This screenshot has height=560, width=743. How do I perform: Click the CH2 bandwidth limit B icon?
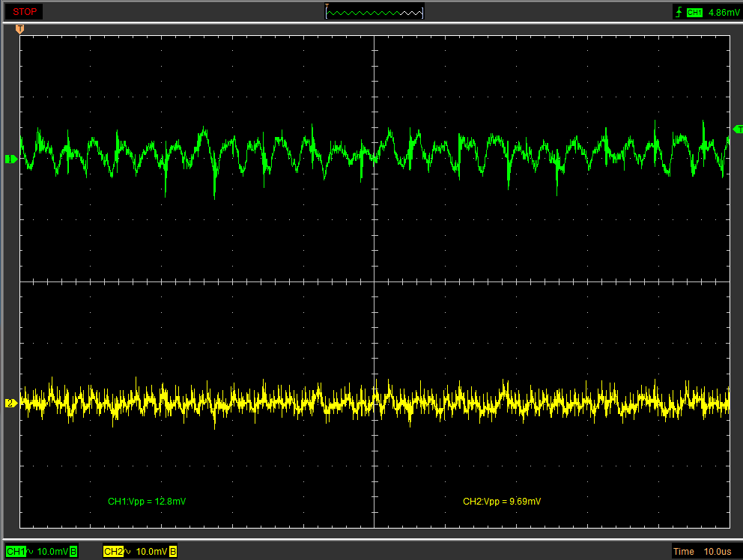click(x=173, y=552)
